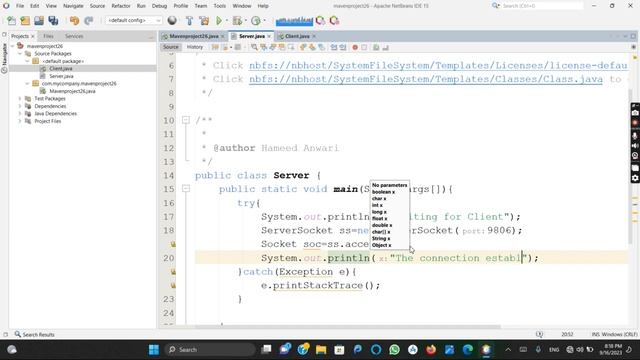Expand the Dependencies node
The image size is (640, 360).
(x=20, y=106)
